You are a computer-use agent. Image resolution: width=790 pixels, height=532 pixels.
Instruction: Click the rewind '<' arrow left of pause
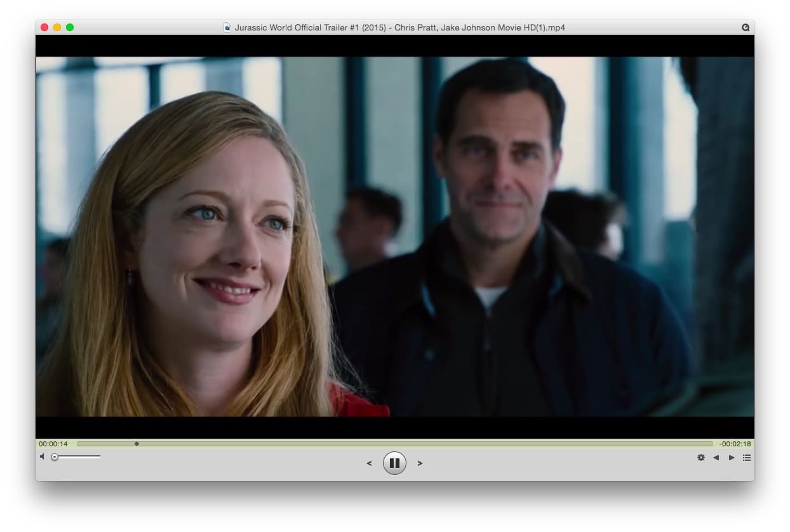pyautogui.click(x=369, y=463)
